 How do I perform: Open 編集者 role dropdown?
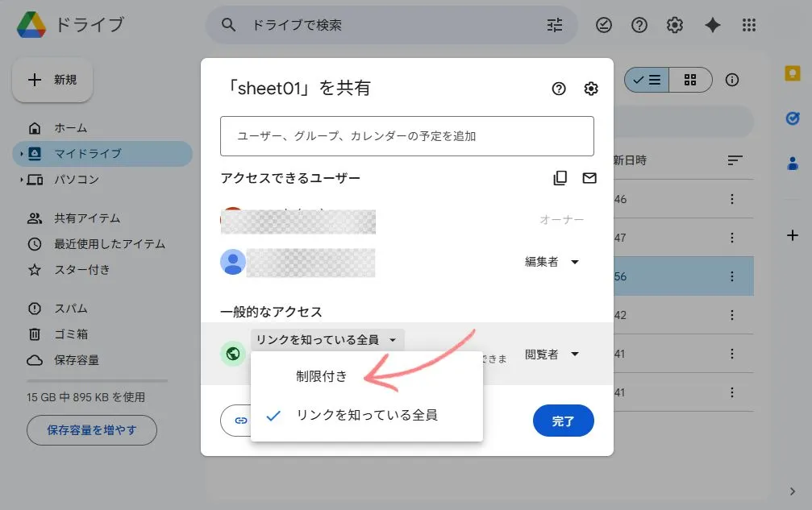point(552,262)
